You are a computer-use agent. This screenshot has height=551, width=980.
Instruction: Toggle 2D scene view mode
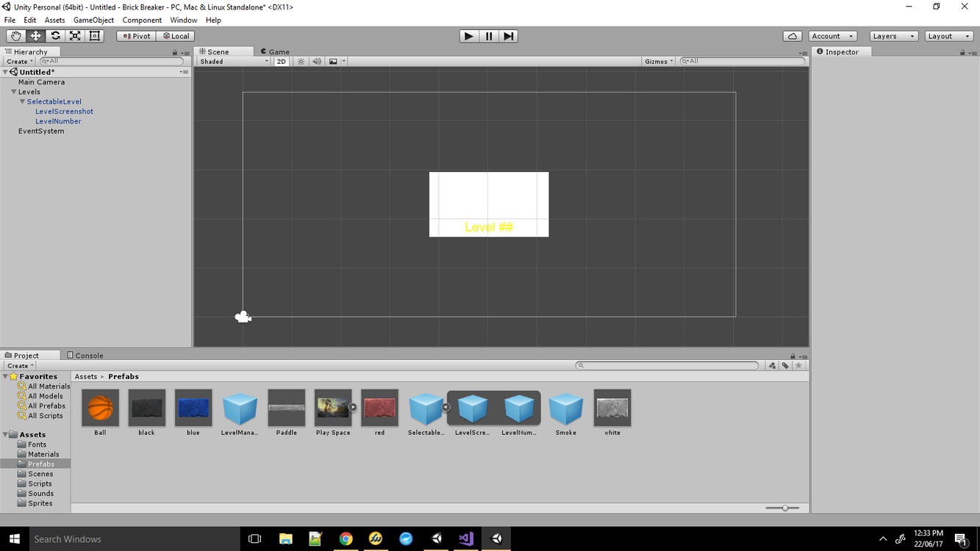[x=281, y=61]
